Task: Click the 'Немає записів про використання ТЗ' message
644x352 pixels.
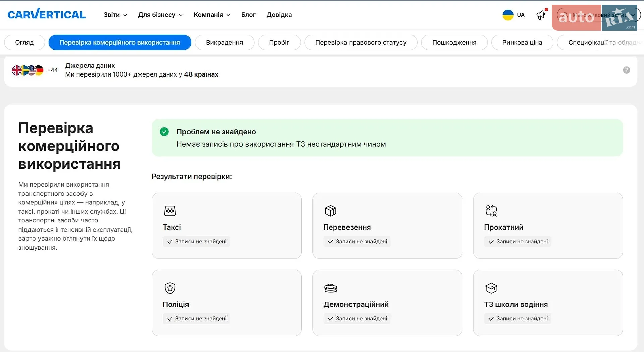Action: pyautogui.click(x=281, y=144)
